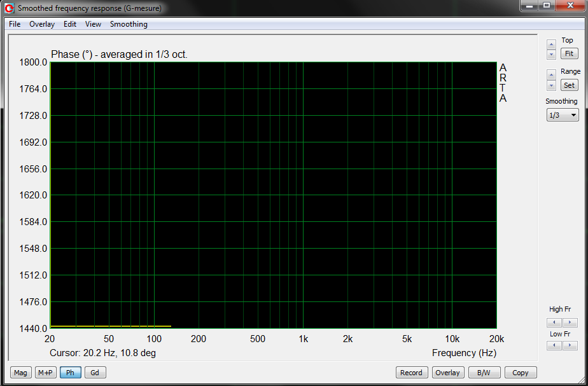
Task: Open the Smoothing 1/3 dropdown
Action: (x=563, y=115)
